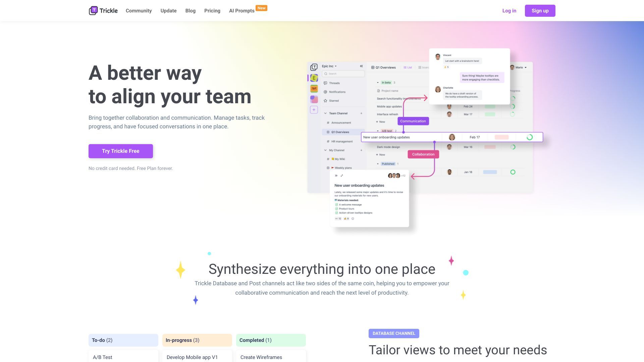Click the Completed (1) column header
Screen dimensions: 644x362
coord(271,340)
